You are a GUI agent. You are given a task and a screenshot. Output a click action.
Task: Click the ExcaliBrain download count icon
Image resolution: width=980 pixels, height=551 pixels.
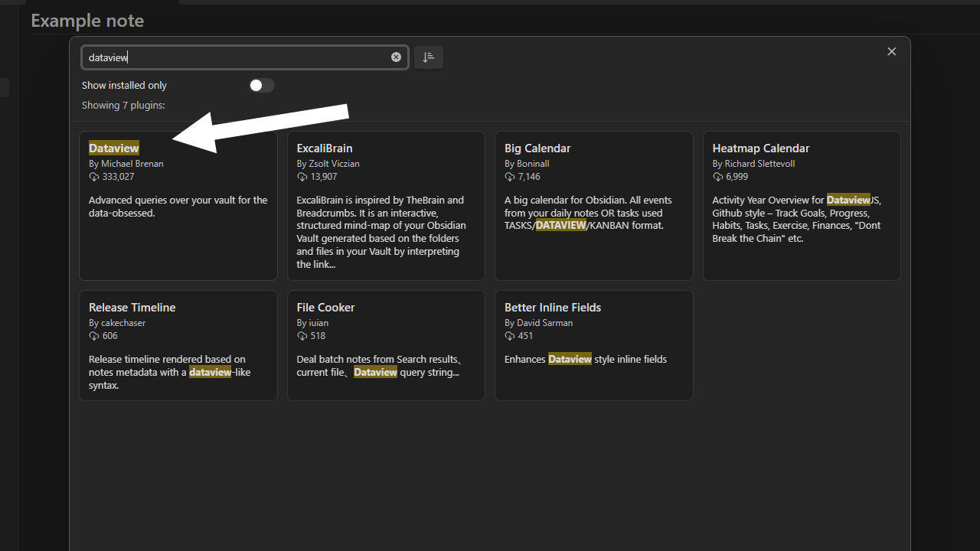[302, 177]
